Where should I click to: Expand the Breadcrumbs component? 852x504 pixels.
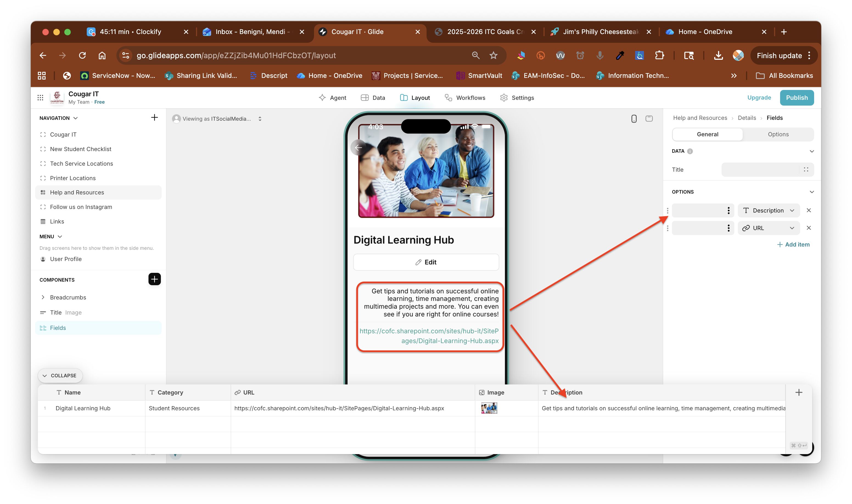[43, 297]
